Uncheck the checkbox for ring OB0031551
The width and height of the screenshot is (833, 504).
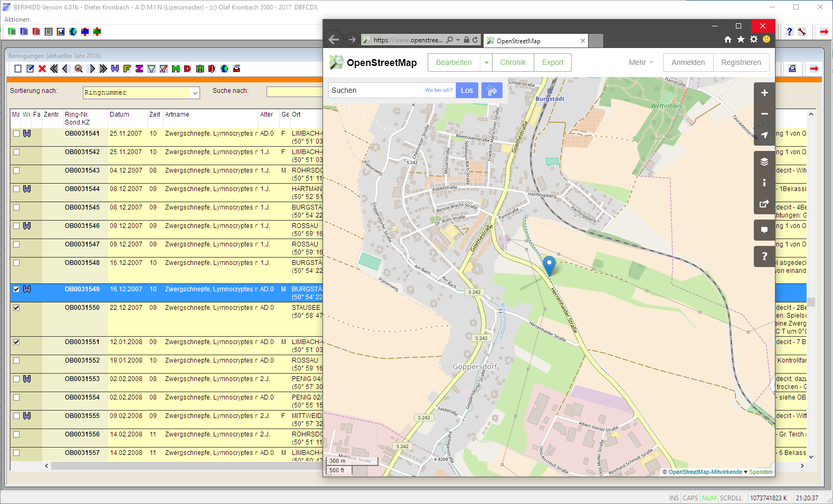(16, 342)
